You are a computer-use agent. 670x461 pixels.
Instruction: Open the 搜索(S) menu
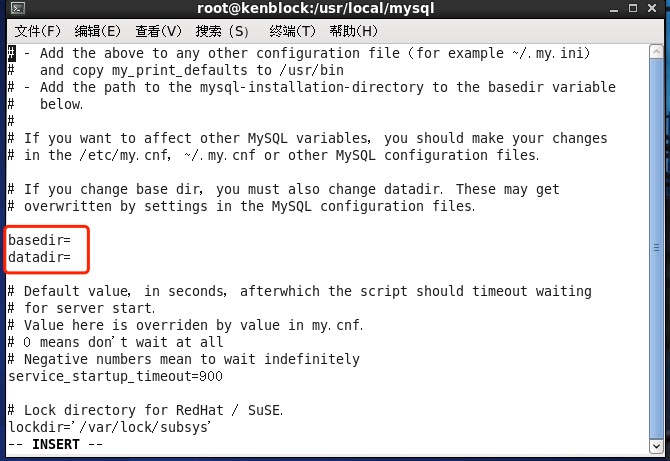click(x=222, y=31)
